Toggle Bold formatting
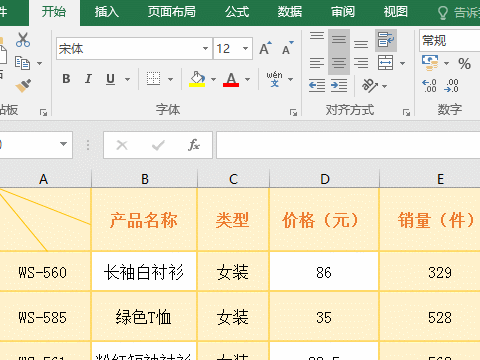The width and height of the screenshot is (480, 360). click(66, 79)
